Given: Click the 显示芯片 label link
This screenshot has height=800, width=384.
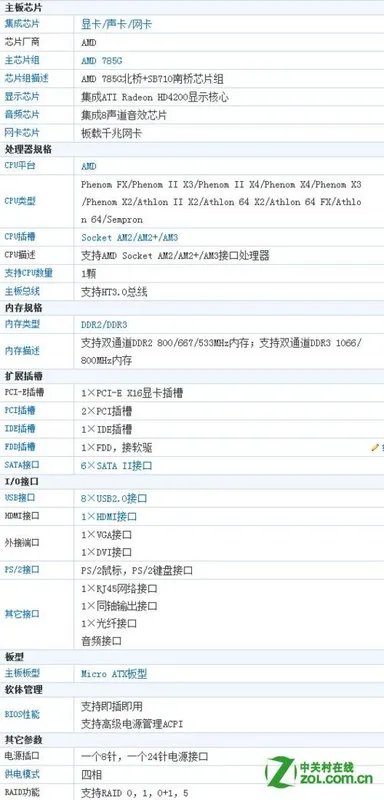Looking at the screenshot, I should [x=22, y=96].
